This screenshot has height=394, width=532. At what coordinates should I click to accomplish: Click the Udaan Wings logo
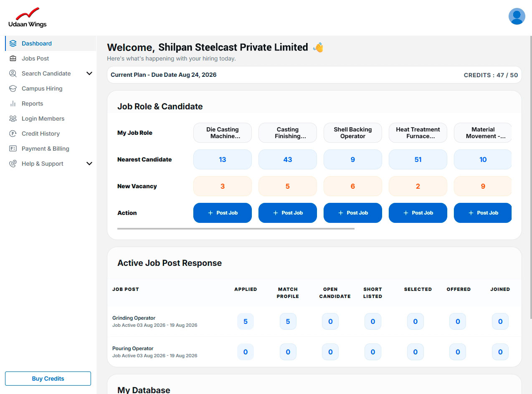point(27,17)
